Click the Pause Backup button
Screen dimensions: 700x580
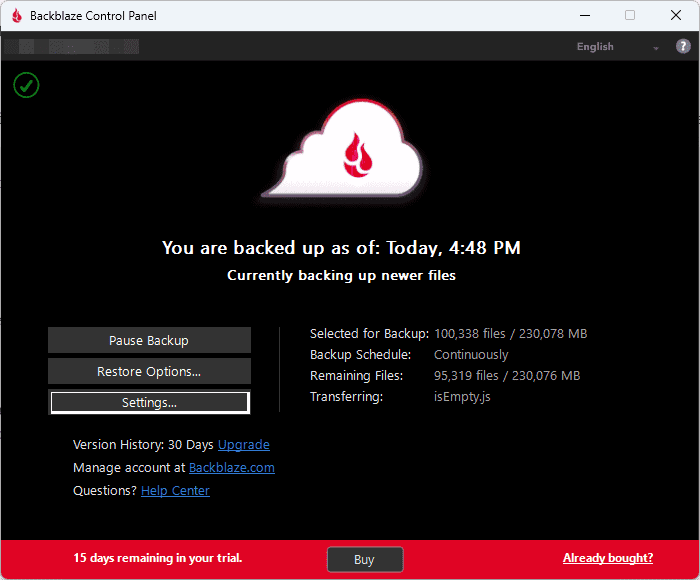(149, 340)
